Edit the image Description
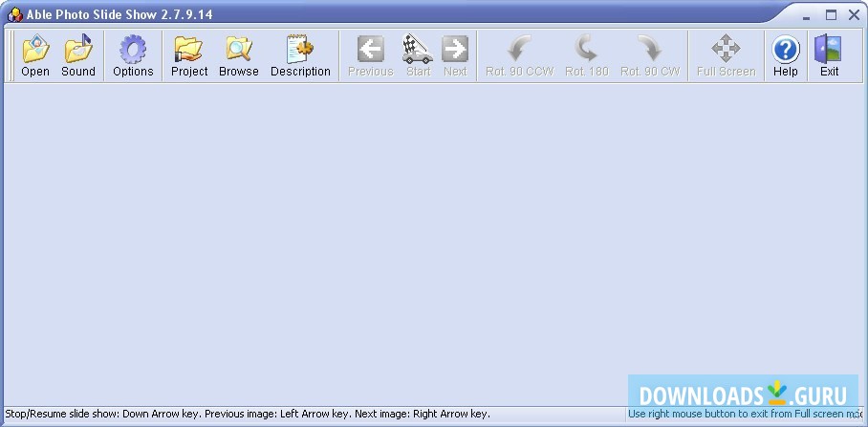This screenshot has height=427, width=868. point(300,55)
